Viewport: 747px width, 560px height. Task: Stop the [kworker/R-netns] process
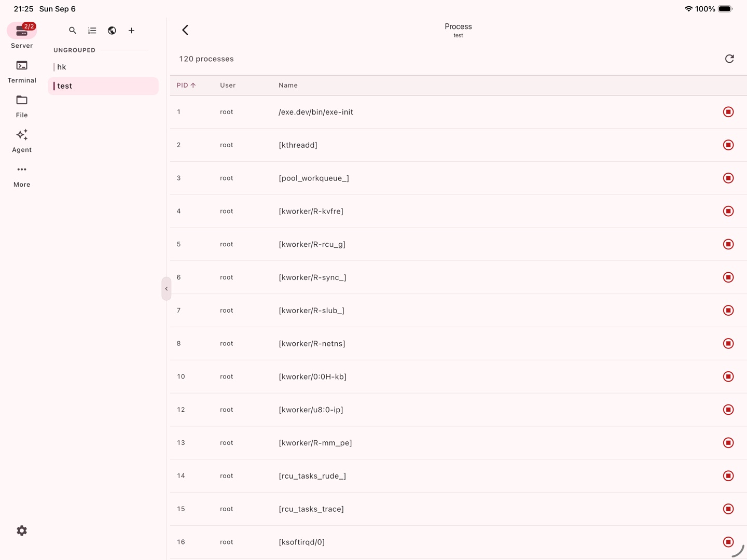click(x=728, y=344)
